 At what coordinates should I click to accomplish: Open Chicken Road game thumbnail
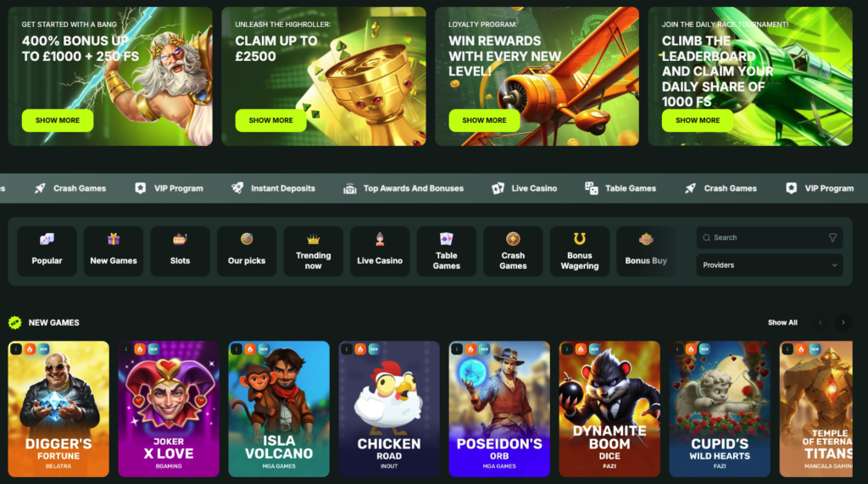click(x=389, y=409)
